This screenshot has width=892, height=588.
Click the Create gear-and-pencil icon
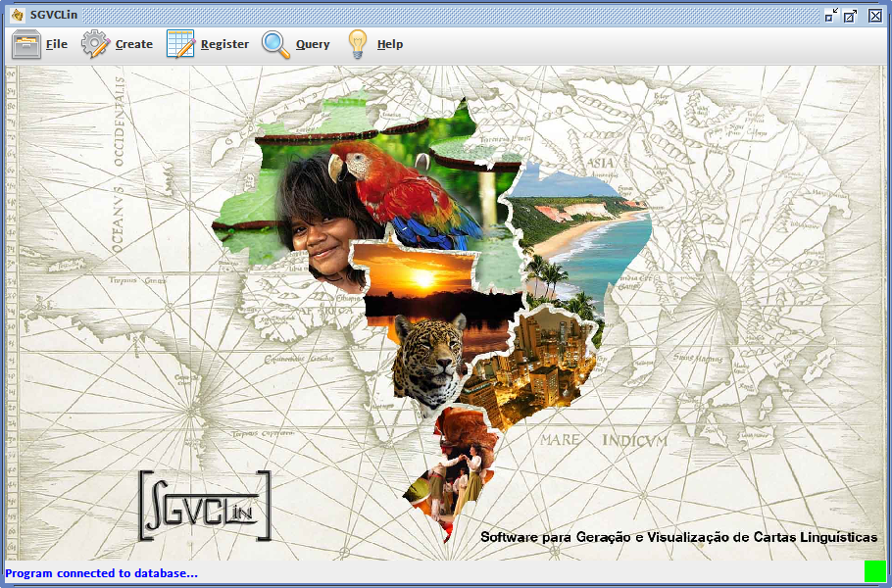click(x=95, y=44)
